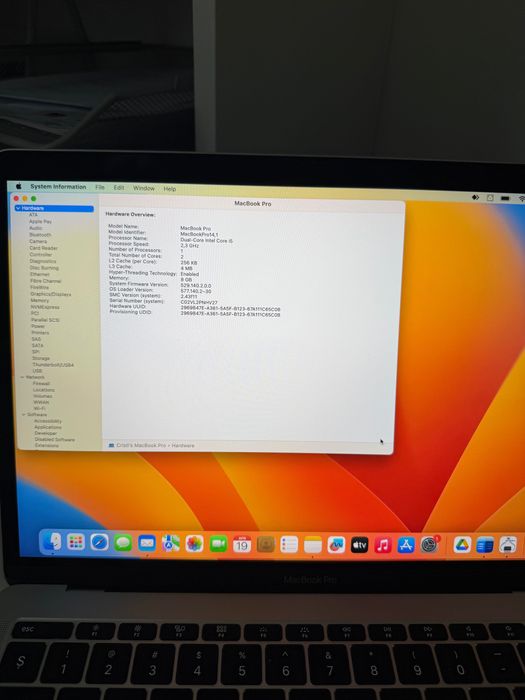Select Disc Burning in the sidebar
The width and height of the screenshot is (525, 700).
(x=44, y=268)
